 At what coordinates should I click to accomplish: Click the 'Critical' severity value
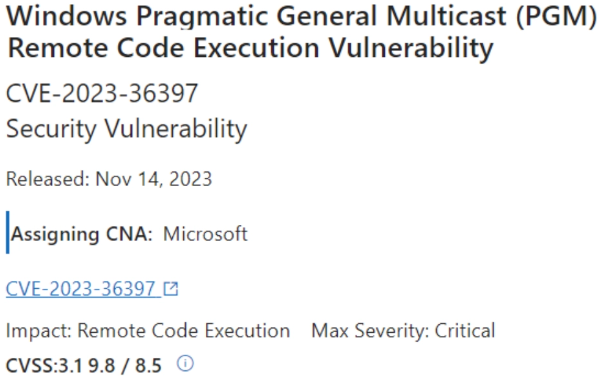tap(465, 331)
